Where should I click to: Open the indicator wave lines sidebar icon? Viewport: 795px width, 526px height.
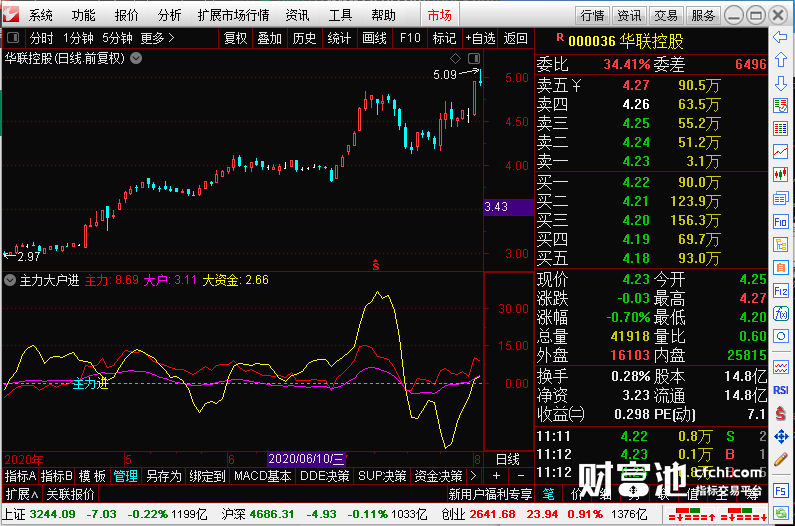coord(780,367)
